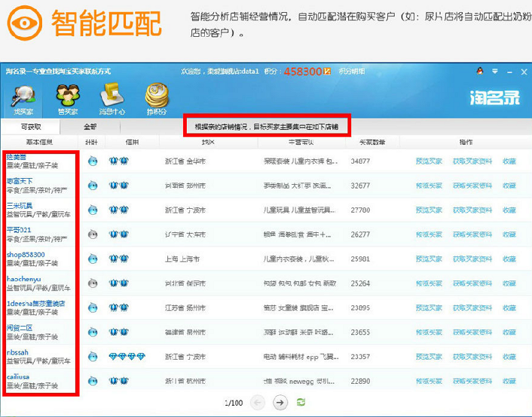Open the 枣富天下 shop link

click(x=20, y=181)
